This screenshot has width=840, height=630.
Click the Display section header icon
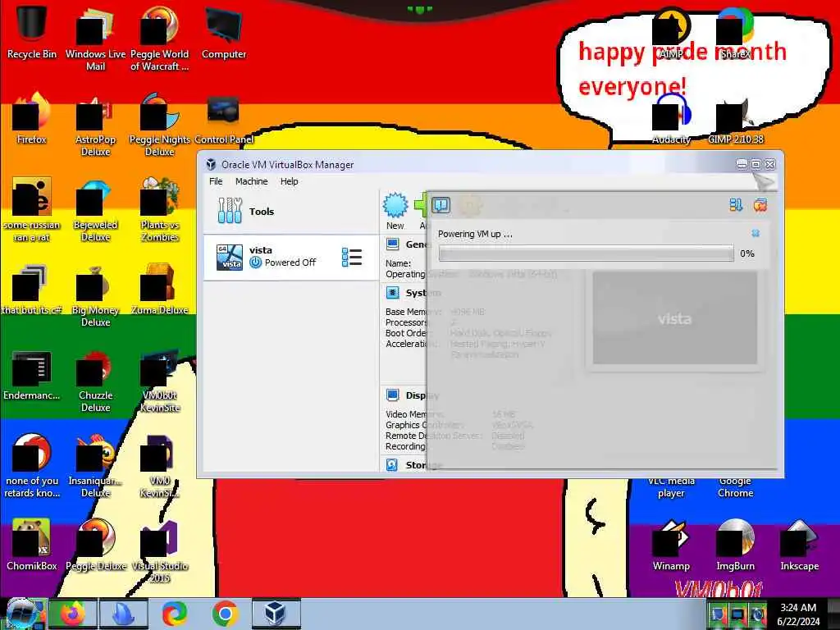coord(393,395)
